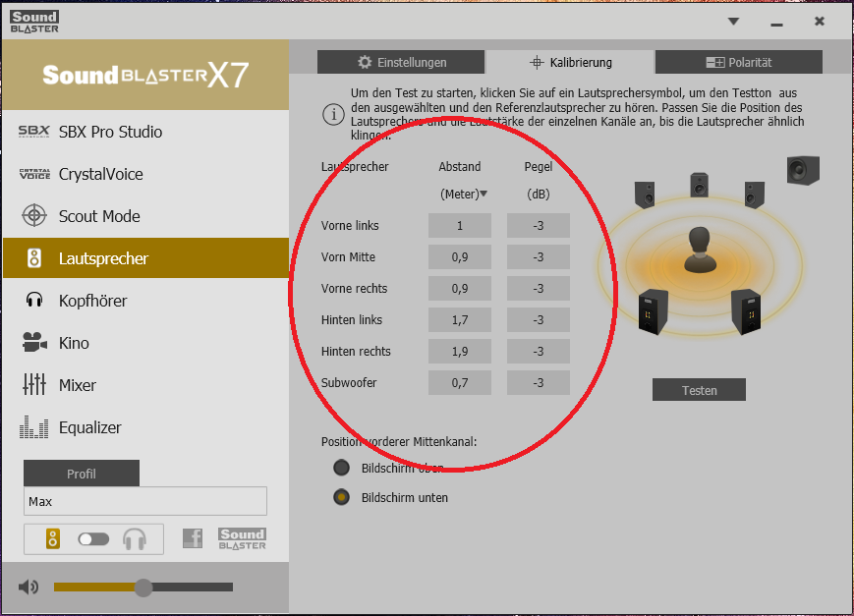This screenshot has width=854, height=616.
Task: Select Bildschirm unten radio option
Action: tap(341, 497)
